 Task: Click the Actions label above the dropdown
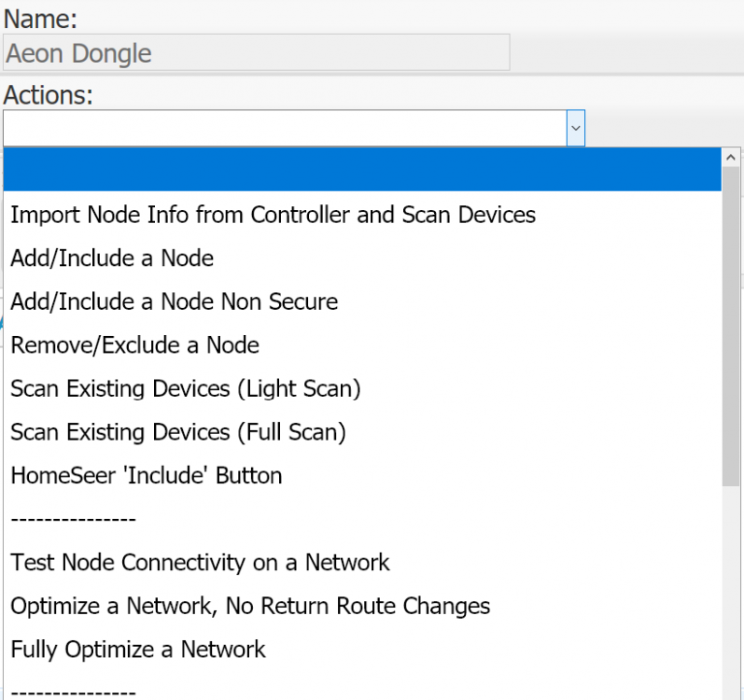point(48,95)
